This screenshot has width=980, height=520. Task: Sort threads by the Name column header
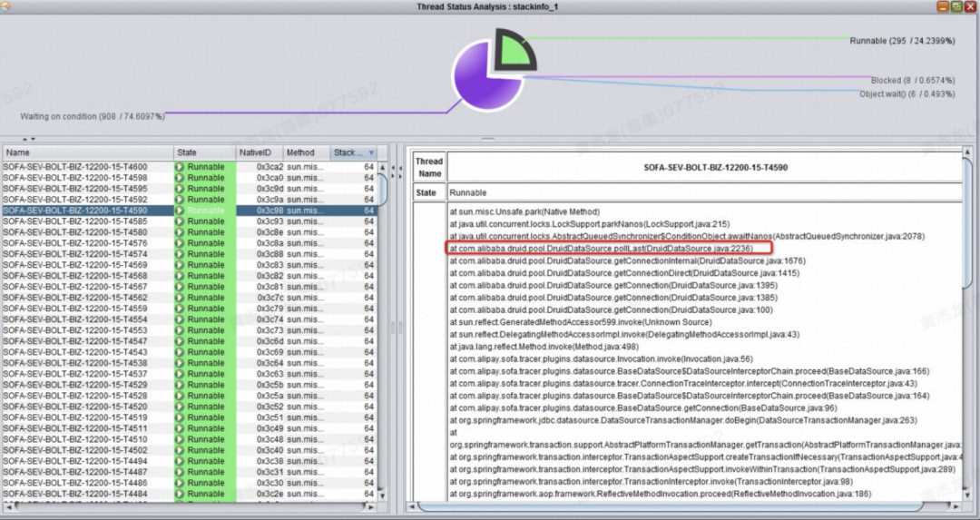click(88, 152)
